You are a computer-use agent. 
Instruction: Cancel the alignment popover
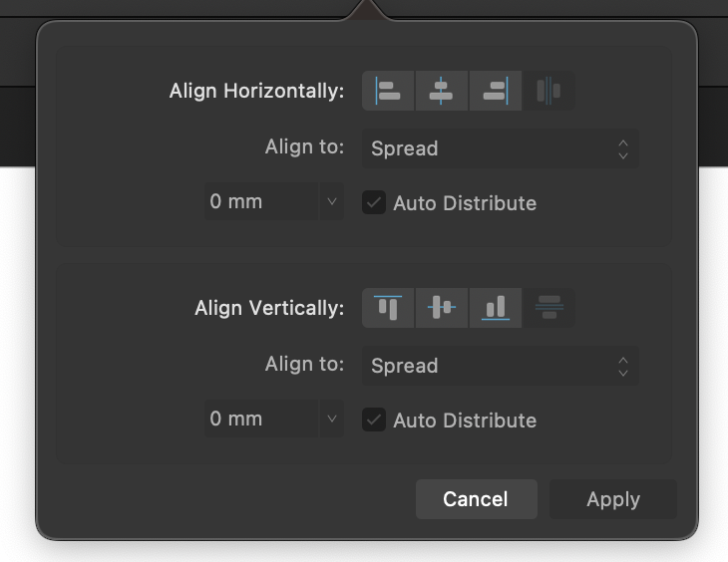[477, 499]
